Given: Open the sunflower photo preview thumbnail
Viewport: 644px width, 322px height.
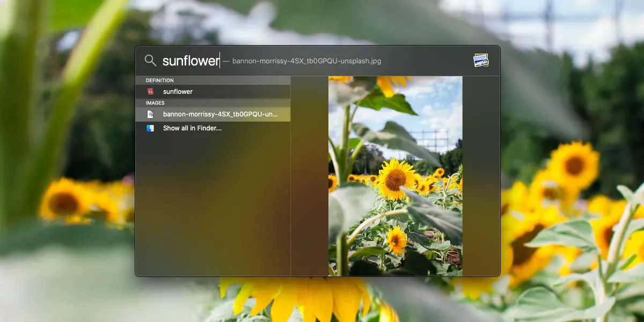Looking at the screenshot, I should click(x=396, y=176).
